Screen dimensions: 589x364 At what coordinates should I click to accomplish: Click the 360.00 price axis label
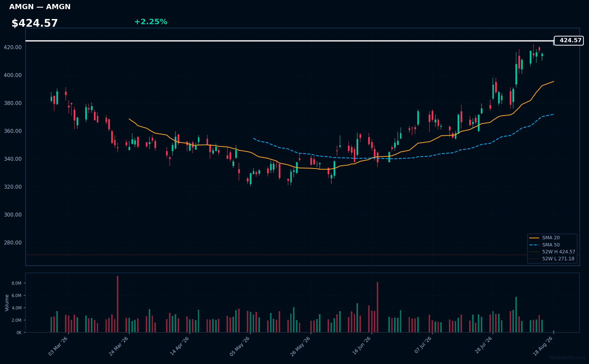point(13,131)
